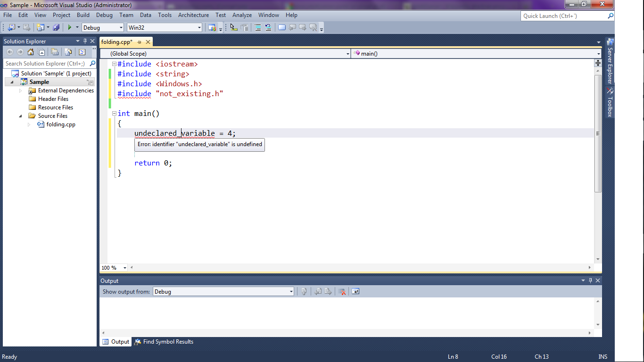This screenshot has height=362, width=644.
Task: Click Clear All icon in Output panel
Action: tap(342, 292)
